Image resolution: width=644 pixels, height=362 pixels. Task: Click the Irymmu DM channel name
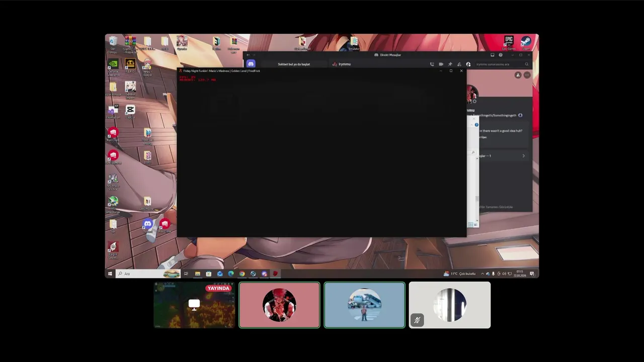pos(345,64)
